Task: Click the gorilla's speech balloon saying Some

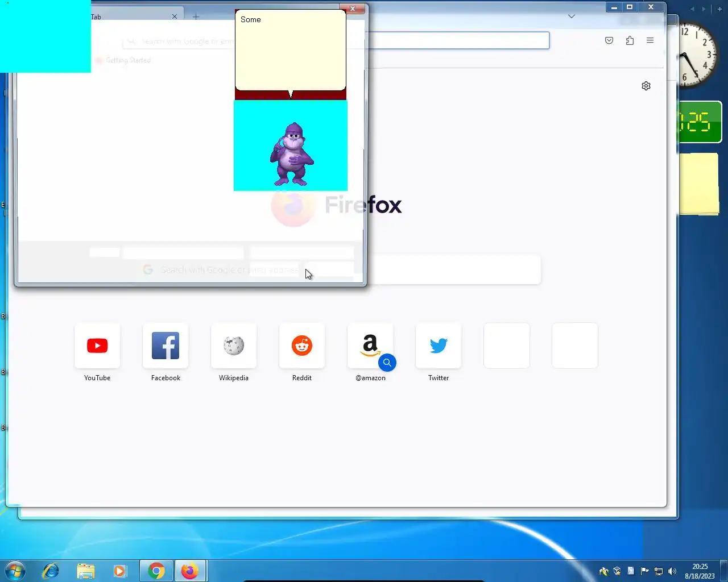Action: pos(291,50)
